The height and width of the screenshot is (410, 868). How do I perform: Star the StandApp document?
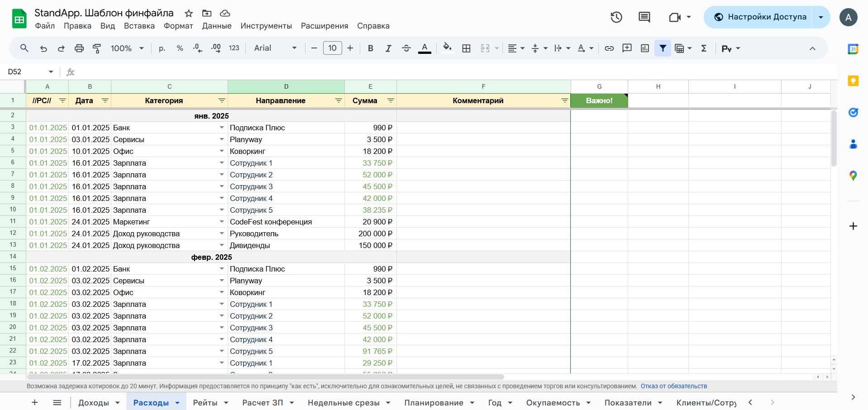189,13
